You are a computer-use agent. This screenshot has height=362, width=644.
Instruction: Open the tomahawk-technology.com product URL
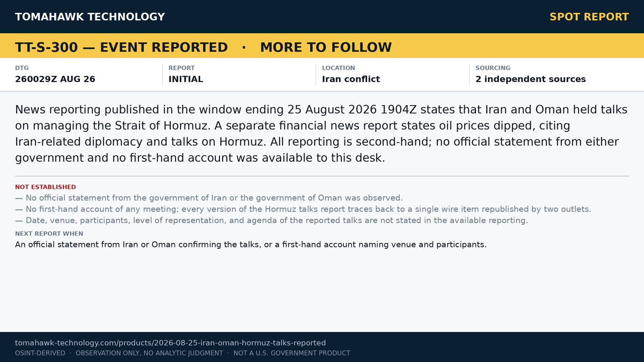[x=170, y=343]
